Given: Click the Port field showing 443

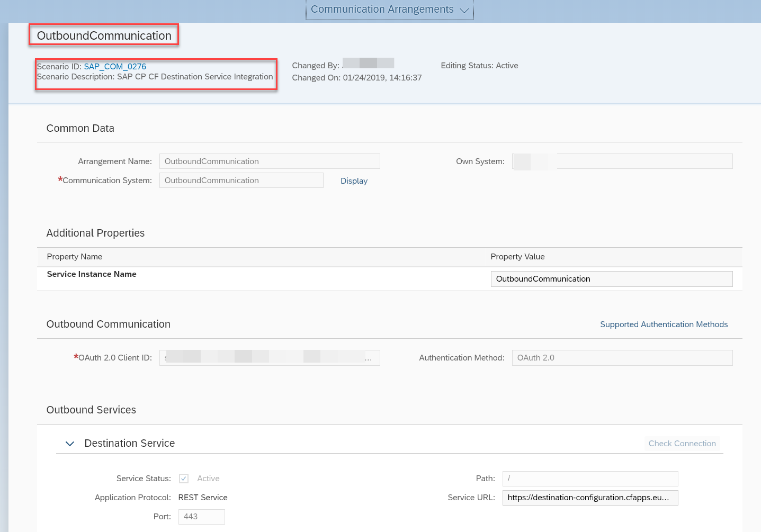Looking at the screenshot, I should pyautogui.click(x=201, y=516).
